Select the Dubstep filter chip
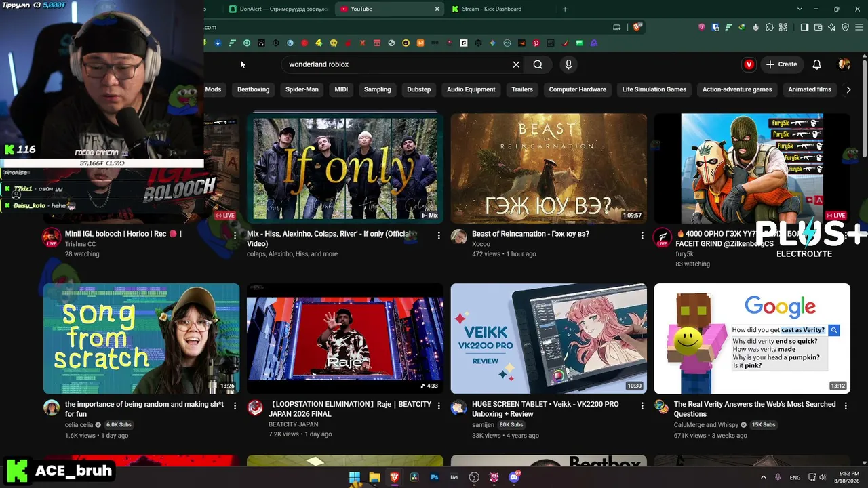868x488 pixels. click(x=418, y=89)
